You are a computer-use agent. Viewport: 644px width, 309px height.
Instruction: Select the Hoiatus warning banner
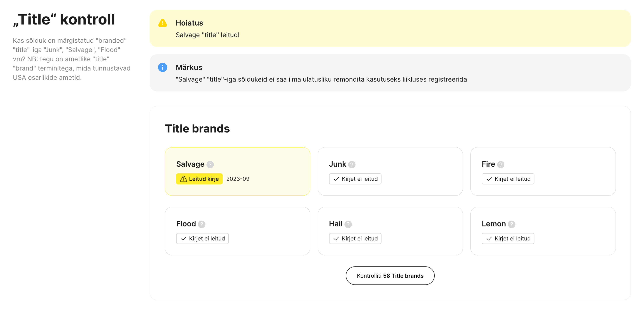[x=390, y=29]
